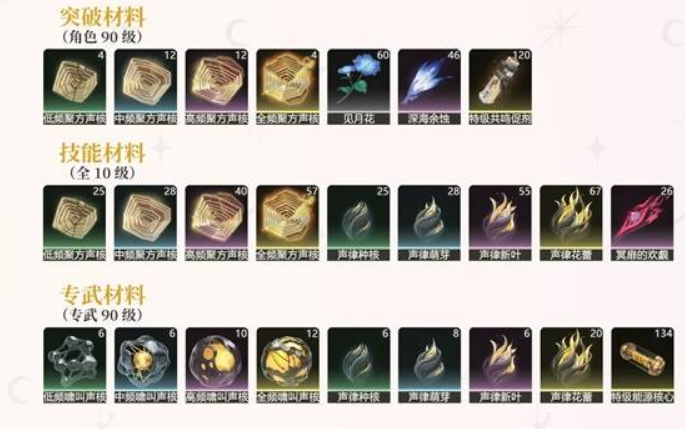The height and width of the screenshot is (429, 685).
Task: Select 声律花蕾 icon showing count 67
Action: pos(571,223)
